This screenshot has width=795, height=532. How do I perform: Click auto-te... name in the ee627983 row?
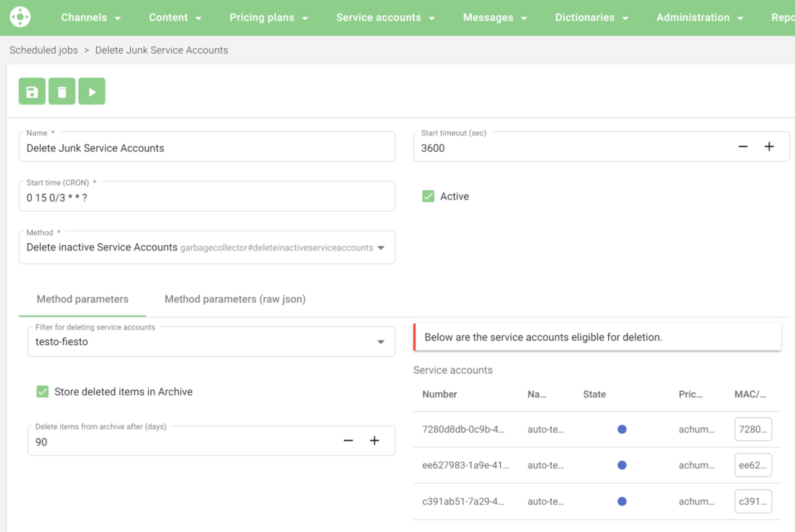point(546,465)
